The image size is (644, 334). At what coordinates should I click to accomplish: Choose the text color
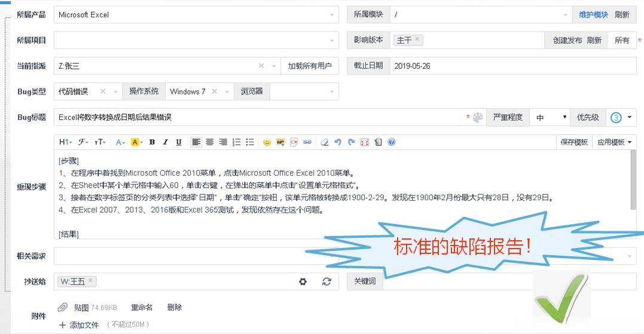pos(120,142)
